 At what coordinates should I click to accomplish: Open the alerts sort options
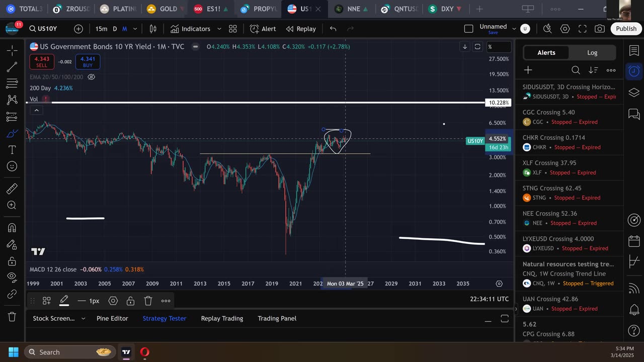tap(593, 70)
